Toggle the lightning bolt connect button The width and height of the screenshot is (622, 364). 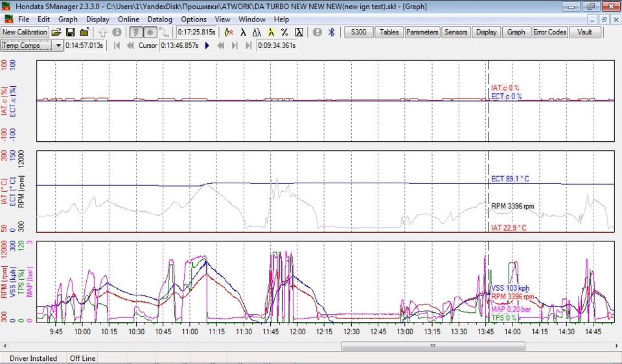click(136, 32)
